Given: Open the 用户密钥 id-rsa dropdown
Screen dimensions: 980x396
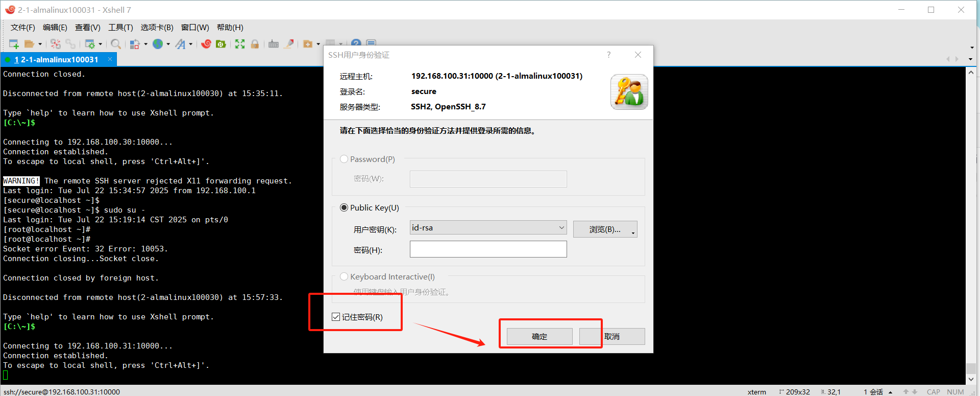Looking at the screenshot, I should pos(488,227).
